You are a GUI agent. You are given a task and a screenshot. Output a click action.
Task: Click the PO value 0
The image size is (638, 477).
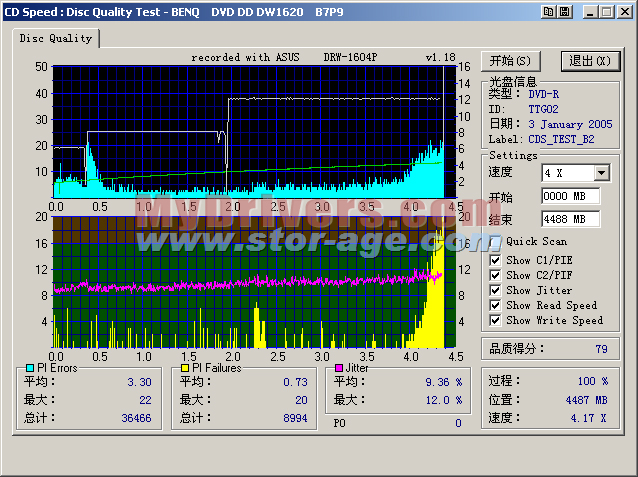(459, 423)
